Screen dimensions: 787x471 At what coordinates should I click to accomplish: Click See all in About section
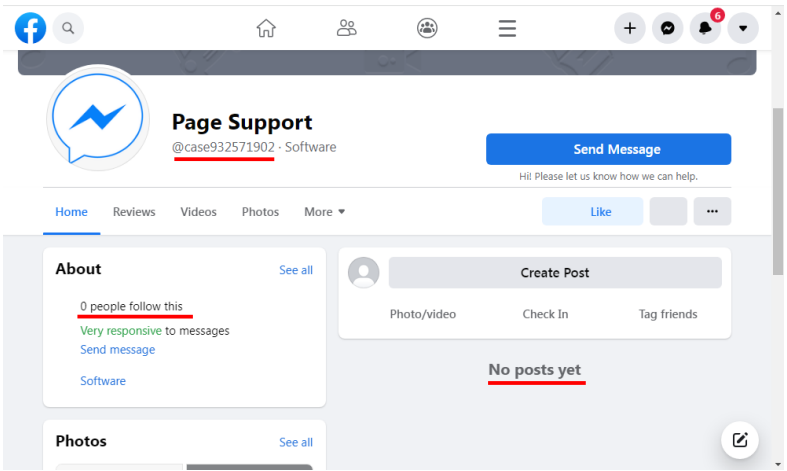pyautogui.click(x=296, y=270)
